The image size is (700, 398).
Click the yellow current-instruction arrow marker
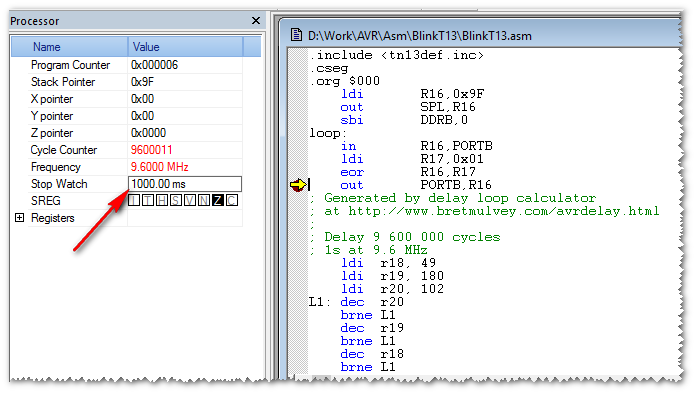[298, 185]
